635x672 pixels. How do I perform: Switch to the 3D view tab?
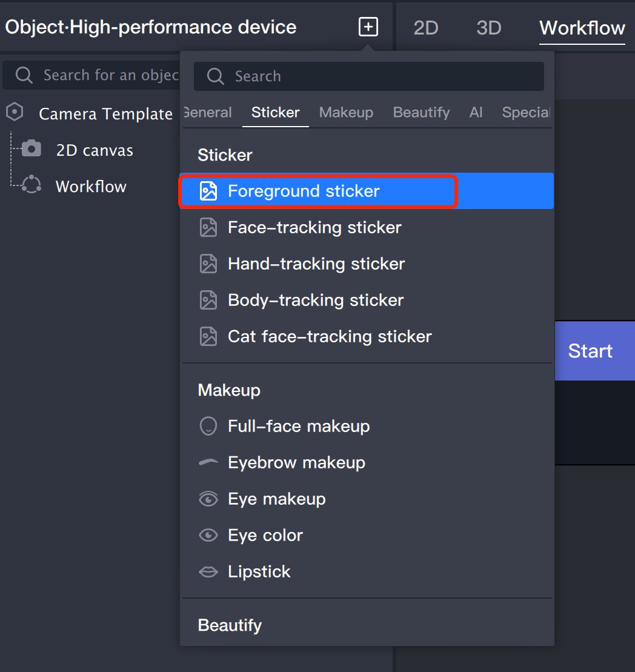[488, 28]
